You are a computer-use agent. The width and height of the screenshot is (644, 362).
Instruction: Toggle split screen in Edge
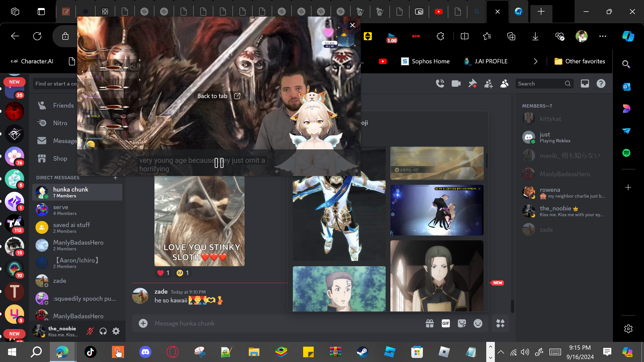click(x=464, y=36)
